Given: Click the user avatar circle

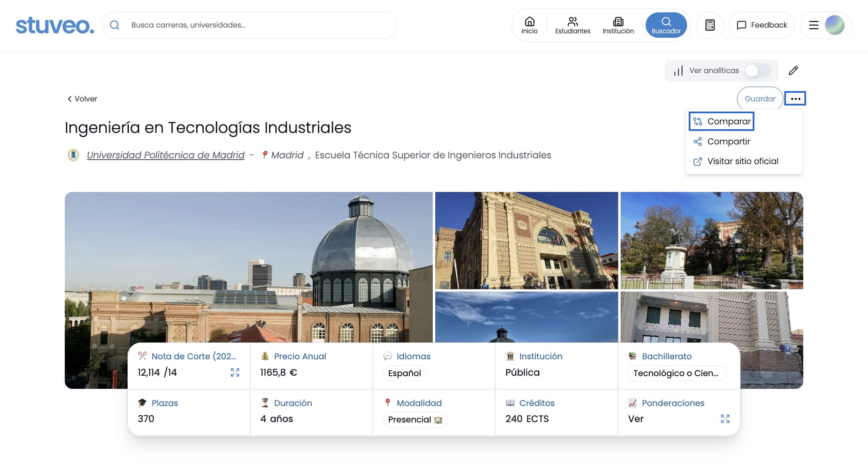Looking at the screenshot, I should [x=835, y=25].
